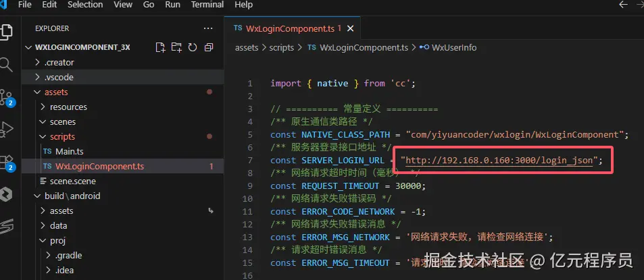
Task: Open the Run menu
Action: 172,5
